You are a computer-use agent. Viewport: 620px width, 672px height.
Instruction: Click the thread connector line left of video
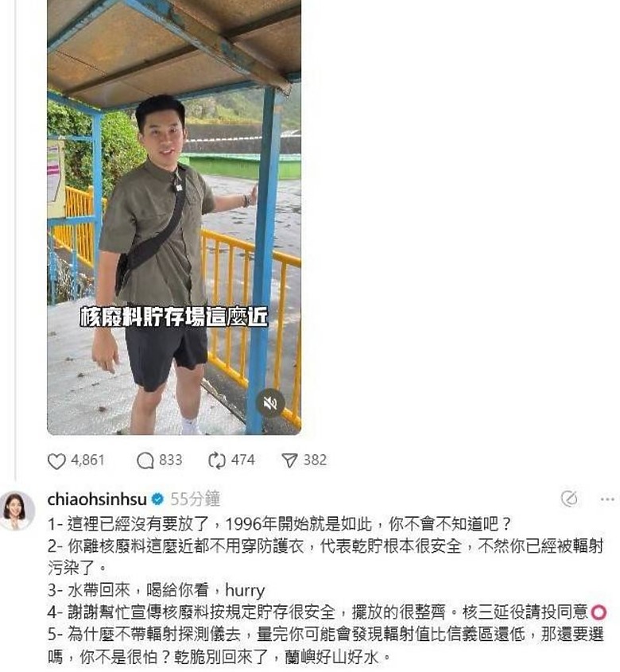tap(15, 240)
